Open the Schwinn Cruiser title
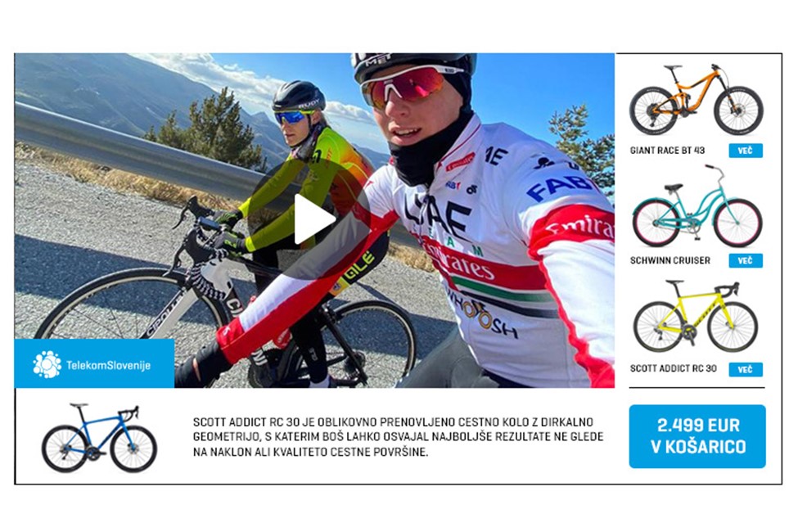Viewport: 798px width, 532px height. coord(670,260)
